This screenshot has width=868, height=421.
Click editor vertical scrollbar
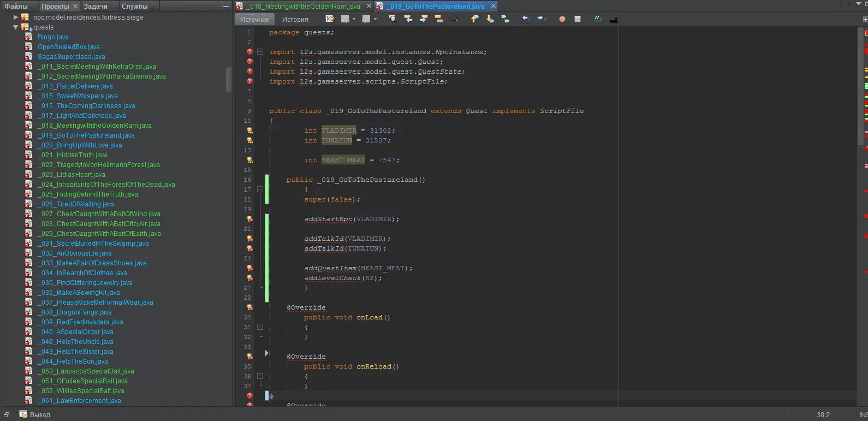(x=860, y=86)
